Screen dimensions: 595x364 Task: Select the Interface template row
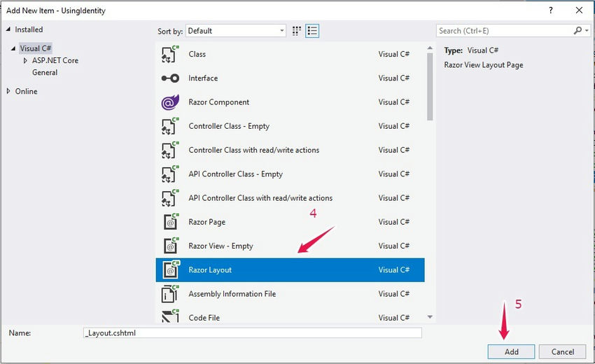pyautogui.click(x=290, y=78)
